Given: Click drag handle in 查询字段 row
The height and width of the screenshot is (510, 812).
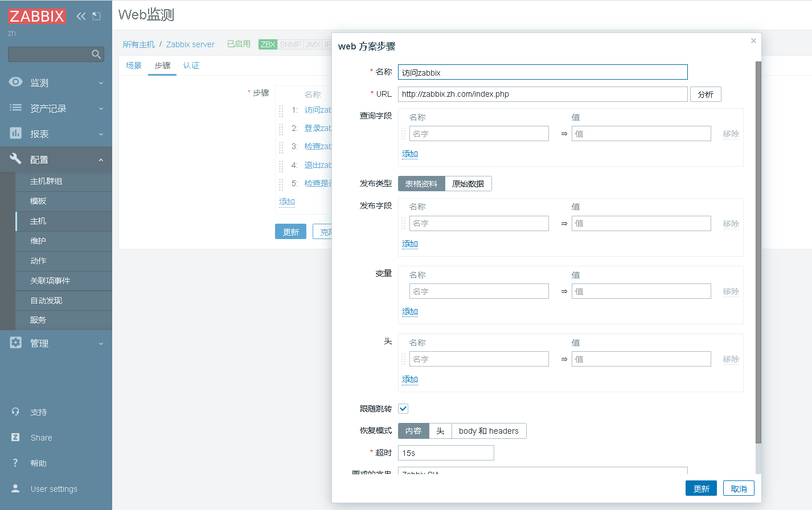Looking at the screenshot, I should point(404,134).
